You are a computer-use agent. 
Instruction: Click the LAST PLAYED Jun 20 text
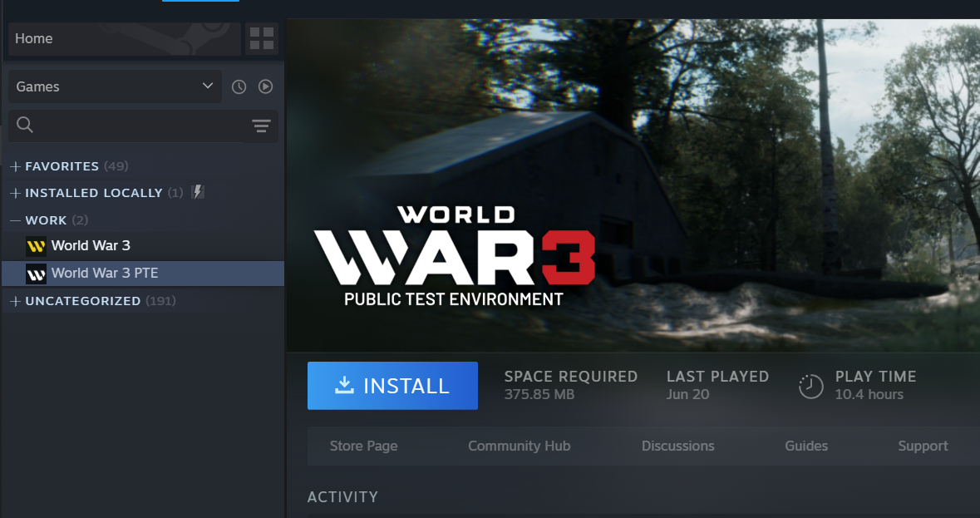[x=717, y=385]
